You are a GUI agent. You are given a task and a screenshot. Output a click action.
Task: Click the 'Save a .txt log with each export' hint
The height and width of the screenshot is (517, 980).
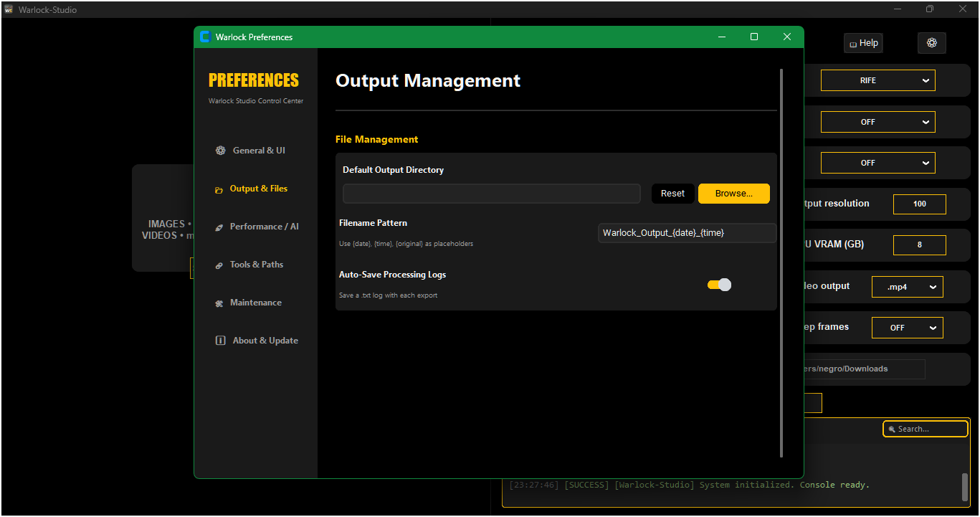388,295
